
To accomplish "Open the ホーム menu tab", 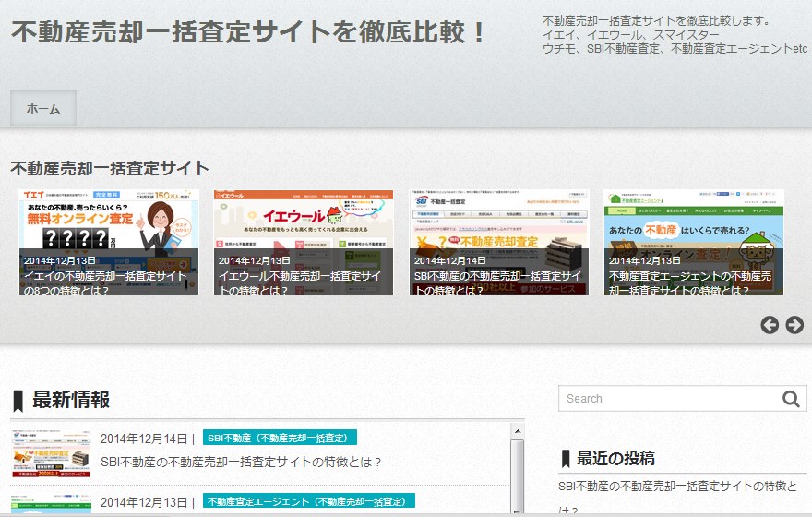I will click(x=43, y=108).
